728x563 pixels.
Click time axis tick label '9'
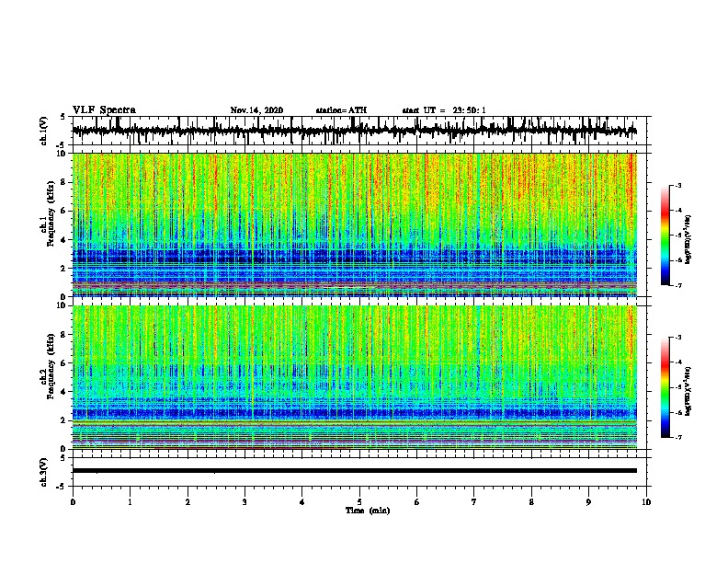[x=588, y=502]
